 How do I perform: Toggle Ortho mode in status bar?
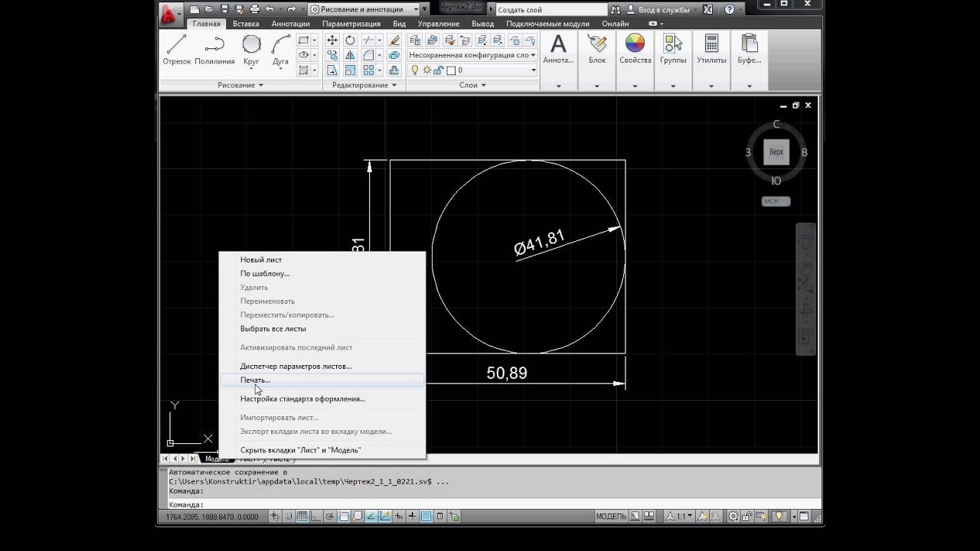(x=316, y=517)
